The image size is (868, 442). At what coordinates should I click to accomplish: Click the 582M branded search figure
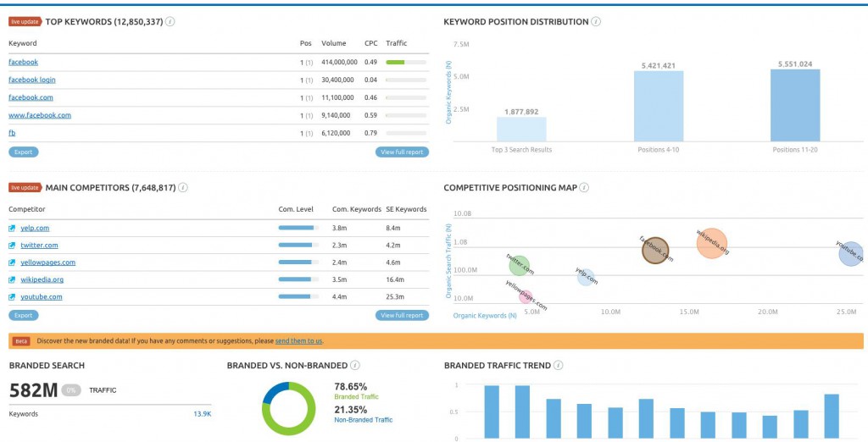click(x=34, y=390)
